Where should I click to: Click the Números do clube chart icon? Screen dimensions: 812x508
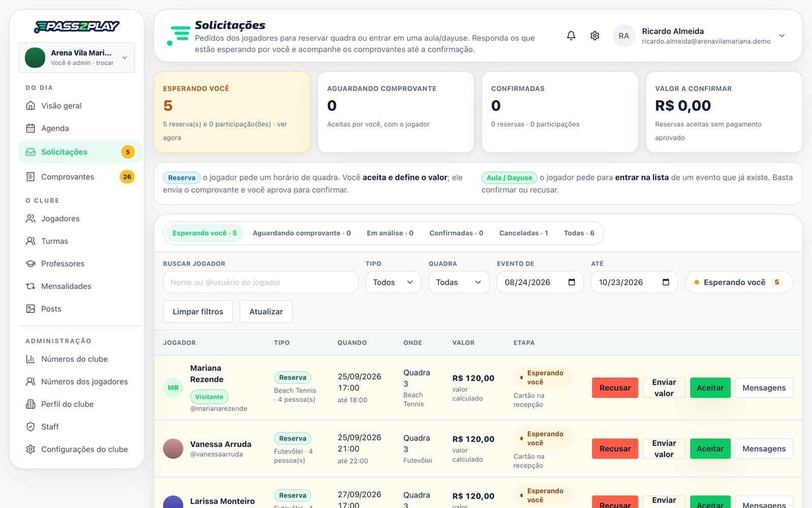30,359
